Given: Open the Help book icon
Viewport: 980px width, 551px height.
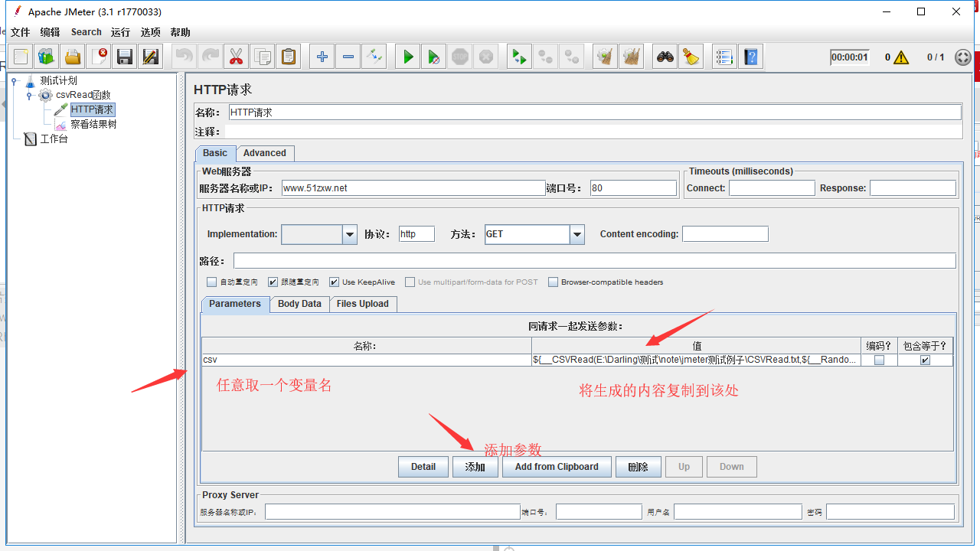Looking at the screenshot, I should pos(751,57).
